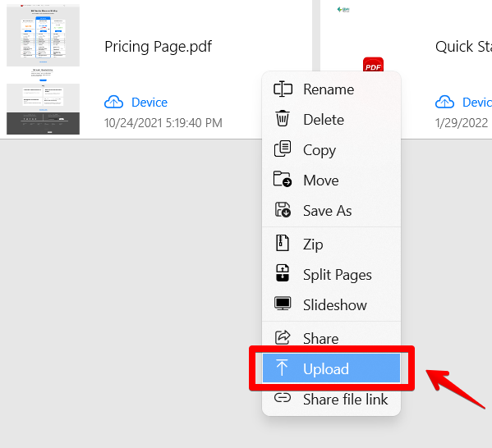The image size is (492, 448).
Task: Click the Move folder arrow icon
Action: (x=283, y=179)
